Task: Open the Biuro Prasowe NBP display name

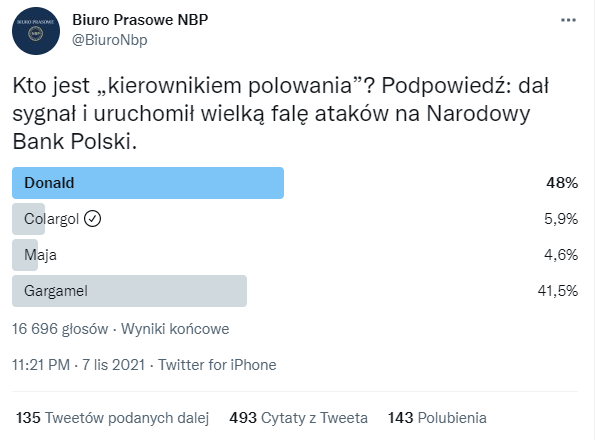Action: pyautogui.click(x=140, y=20)
